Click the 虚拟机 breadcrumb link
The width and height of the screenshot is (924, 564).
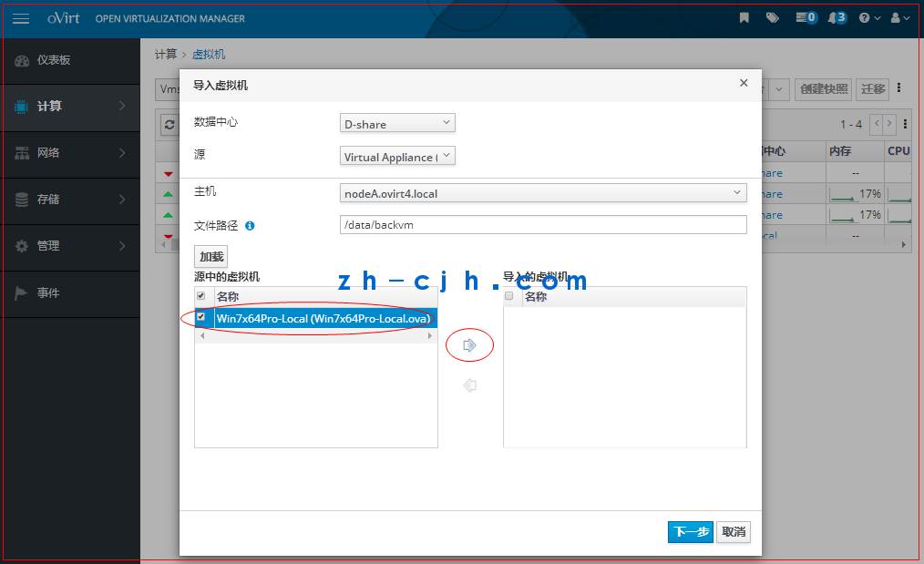point(209,55)
